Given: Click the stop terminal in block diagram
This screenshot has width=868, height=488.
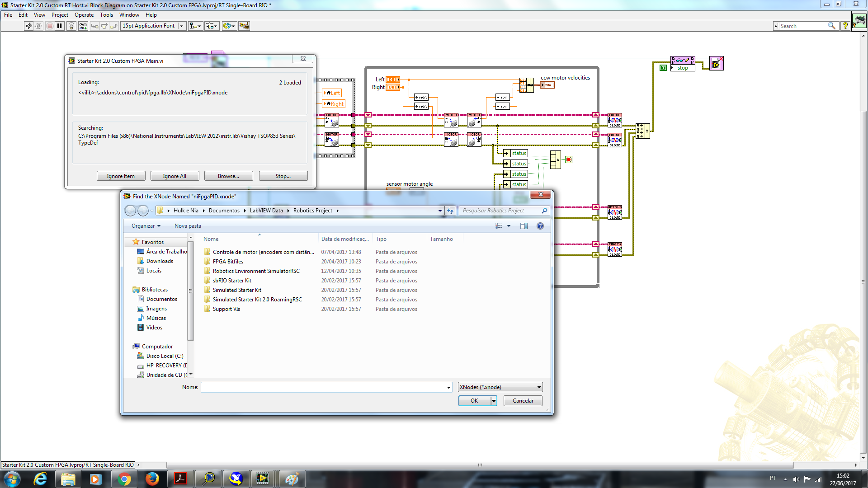Looking at the screenshot, I should (683, 68).
